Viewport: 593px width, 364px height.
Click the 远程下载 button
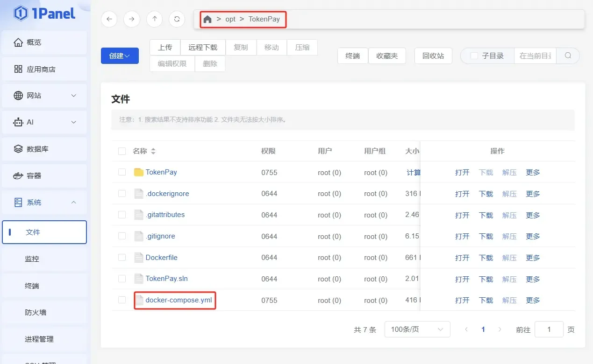point(203,48)
